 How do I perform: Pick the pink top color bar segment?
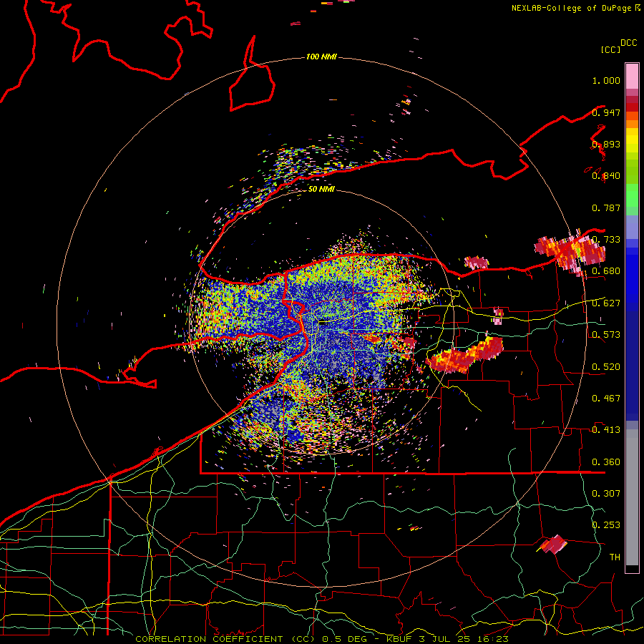coord(632,76)
